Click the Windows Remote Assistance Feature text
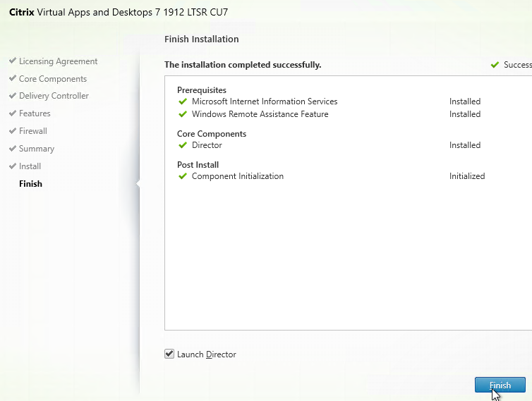 tap(260, 114)
